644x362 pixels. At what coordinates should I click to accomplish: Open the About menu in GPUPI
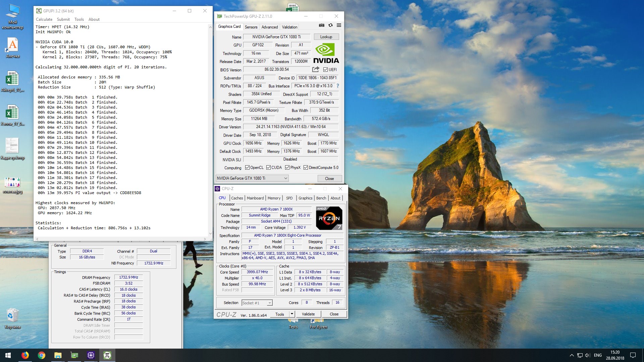(94, 19)
